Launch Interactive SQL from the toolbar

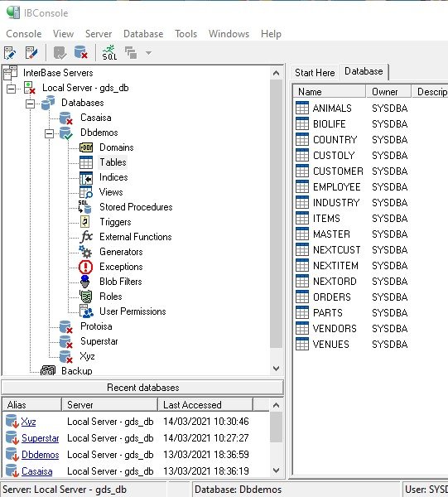pos(109,52)
